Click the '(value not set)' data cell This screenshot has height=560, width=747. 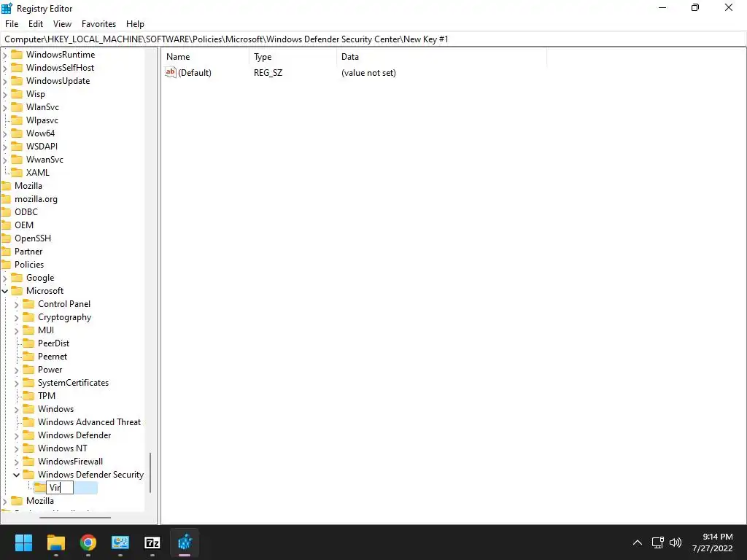point(368,73)
